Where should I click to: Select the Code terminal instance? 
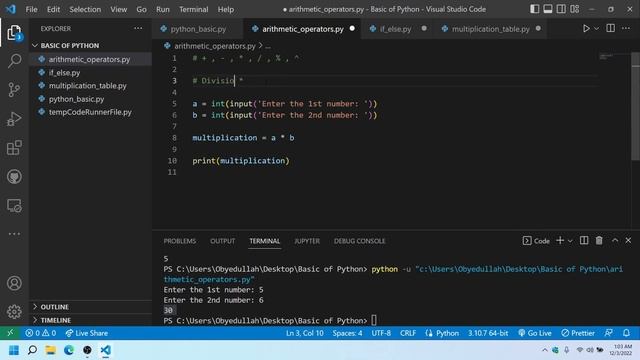[536, 241]
